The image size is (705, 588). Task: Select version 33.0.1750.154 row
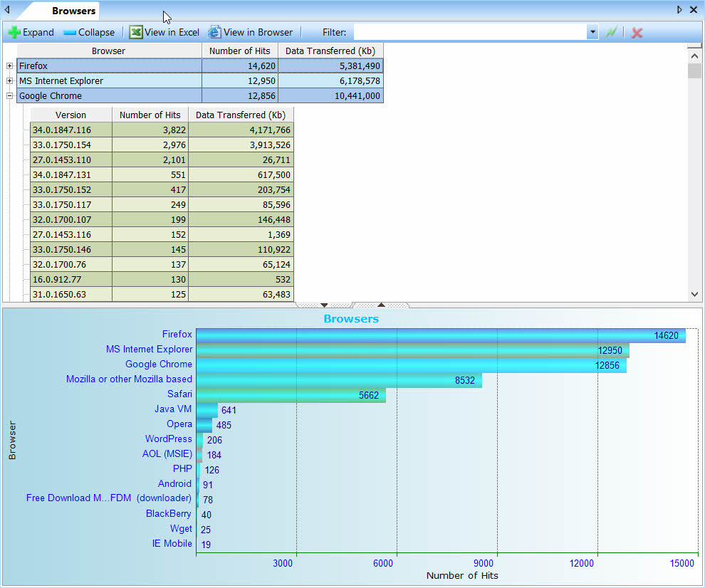(162, 145)
